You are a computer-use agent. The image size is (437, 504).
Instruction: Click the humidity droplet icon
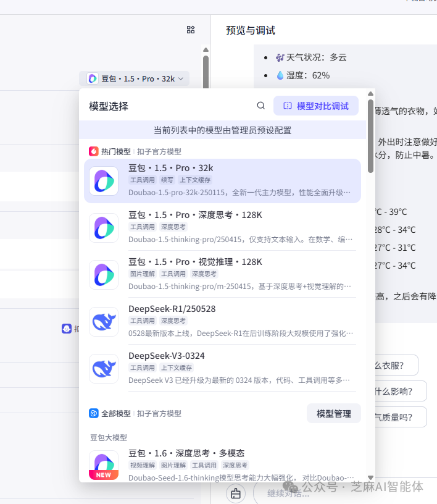click(280, 75)
